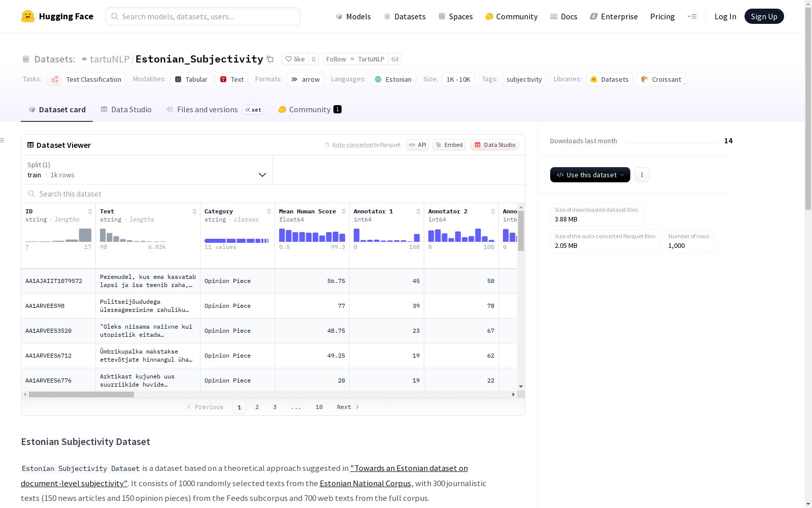Viewport: 812px width, 508px height.
Task: Select the Text modality tag
Action: [232, 79]
